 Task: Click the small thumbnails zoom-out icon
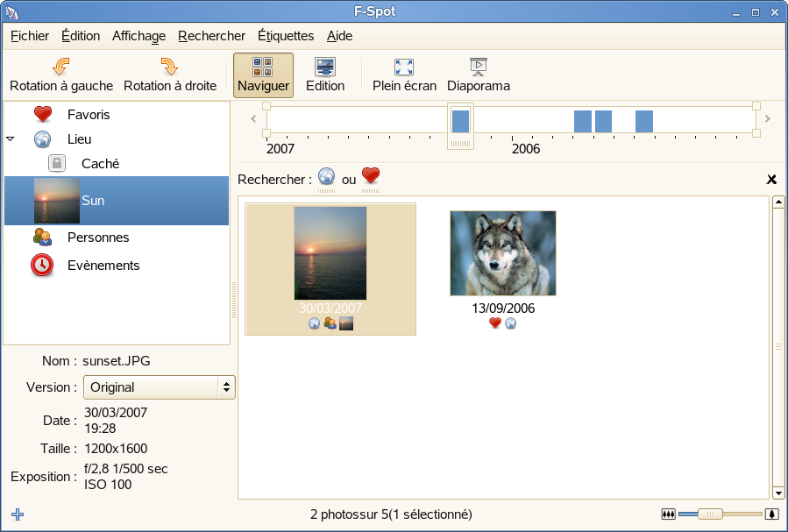(x=669, y=514)
